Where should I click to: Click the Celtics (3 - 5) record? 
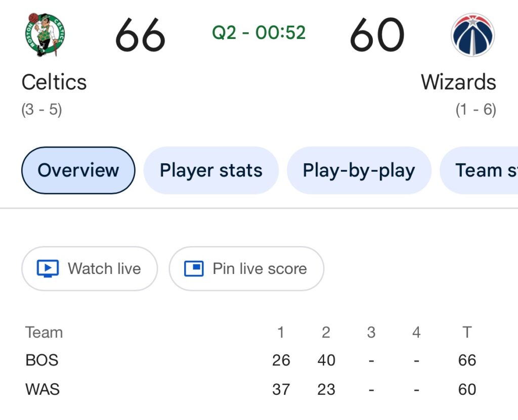point(41,110)
